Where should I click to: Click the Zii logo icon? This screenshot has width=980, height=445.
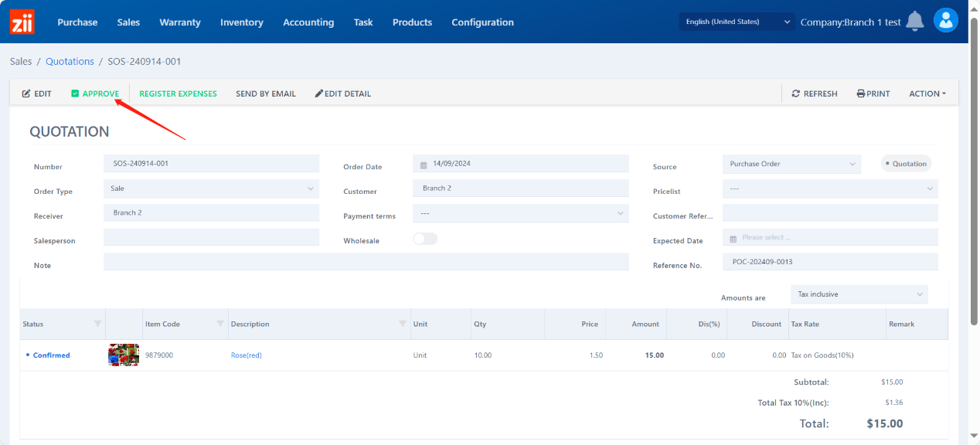pyautogui.click(x=22, y=22)
